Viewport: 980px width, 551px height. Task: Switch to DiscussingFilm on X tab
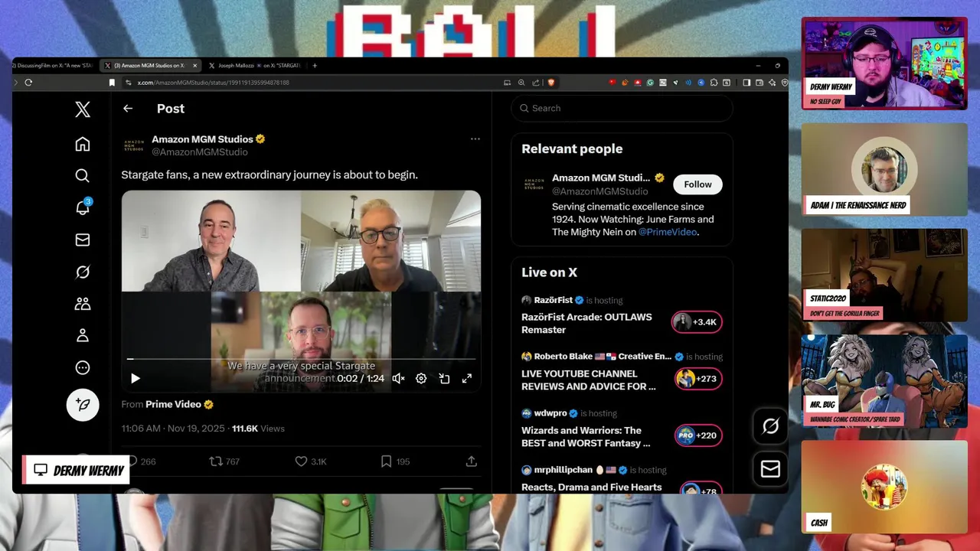coord(52,66)
